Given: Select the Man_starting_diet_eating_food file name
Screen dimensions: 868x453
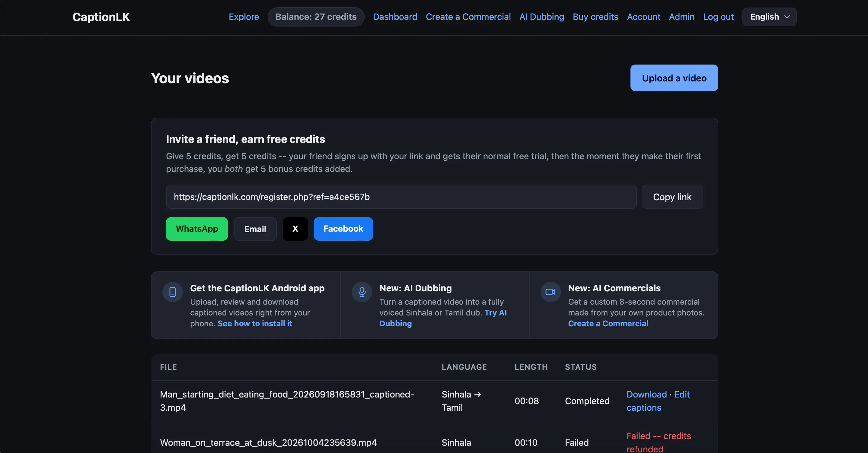Looking at the screenshot, I should pos(287,401).
